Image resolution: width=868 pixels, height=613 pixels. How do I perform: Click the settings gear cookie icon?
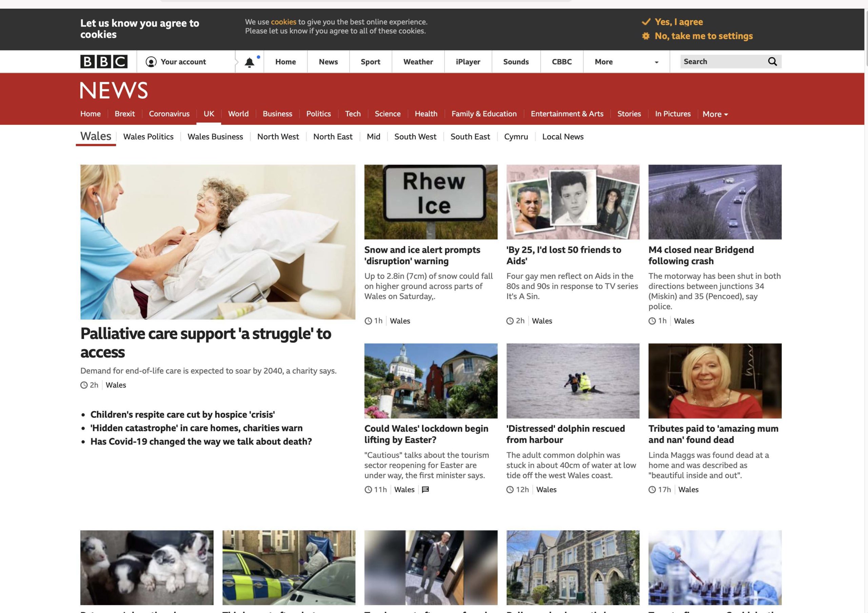click(x=646, y=36)
